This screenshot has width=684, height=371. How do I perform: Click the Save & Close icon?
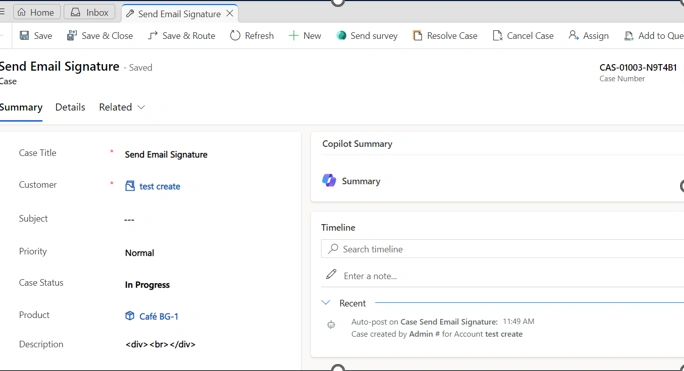72,35
